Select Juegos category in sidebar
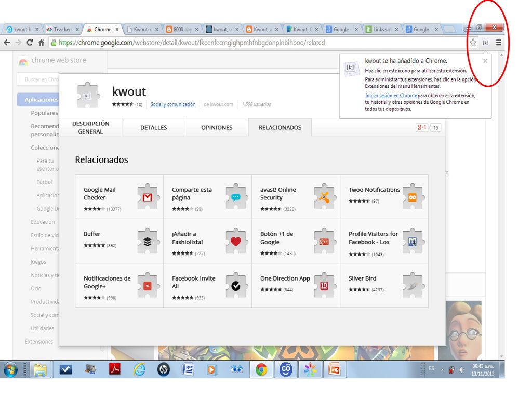The width and height of the screenshot is (532, 399). 38,262
